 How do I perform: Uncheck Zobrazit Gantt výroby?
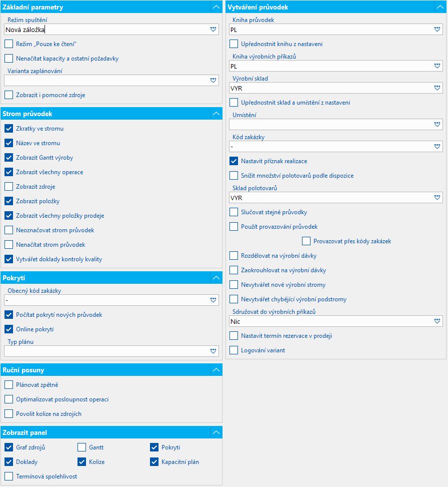point(9,158)
